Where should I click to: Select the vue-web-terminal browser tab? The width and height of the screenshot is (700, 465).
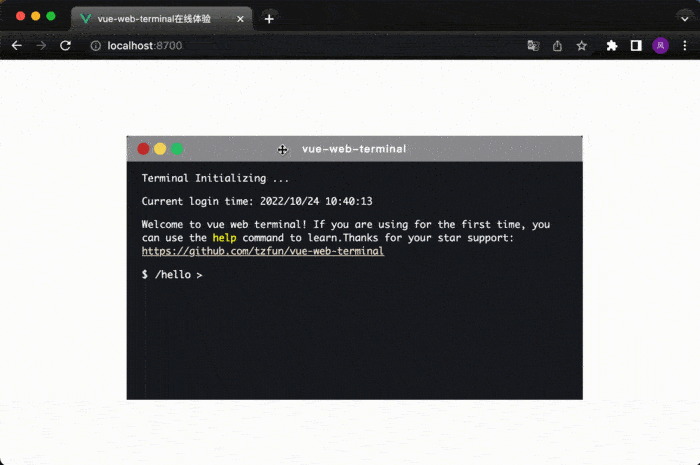(x=162, y=19)
